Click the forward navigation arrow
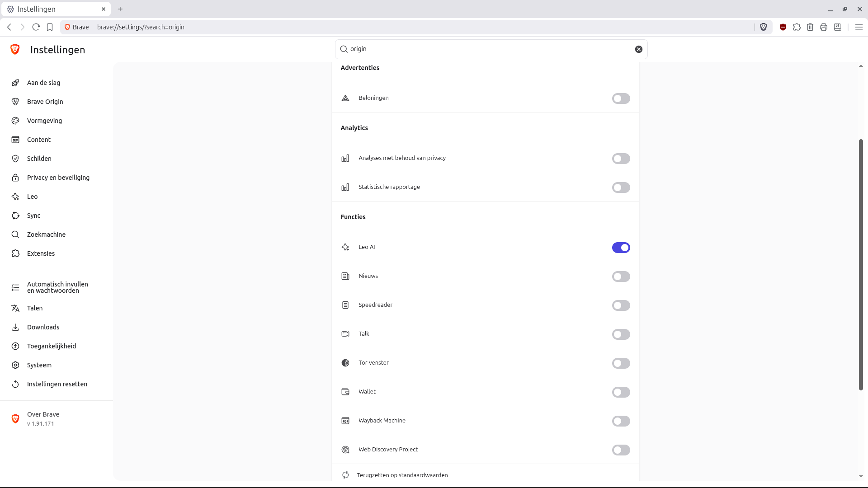Viewport: 868px width, 488px height. click(x=23, y=27)
